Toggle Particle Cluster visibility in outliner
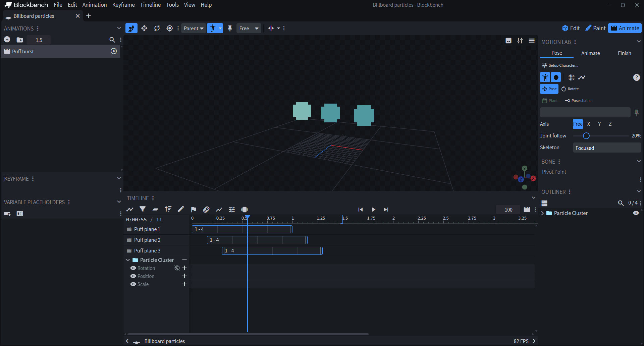Viewport: 644px width, 346px height. (x=636, y=213)
